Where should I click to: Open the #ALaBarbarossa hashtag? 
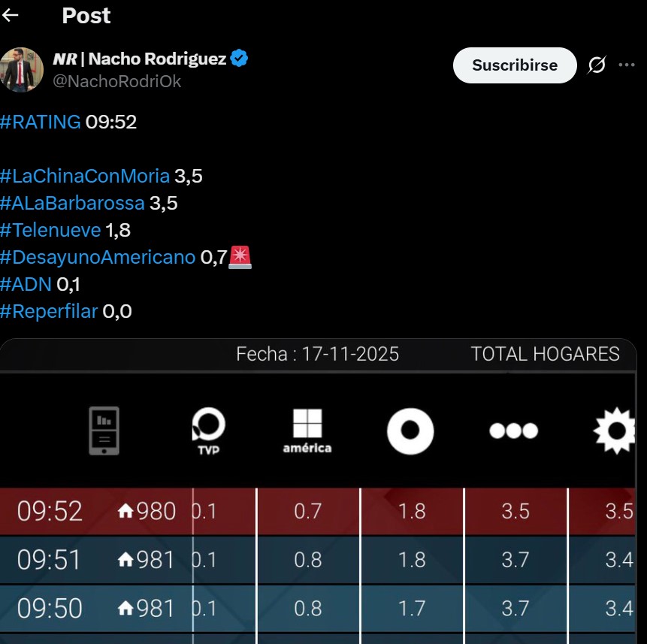(x=72, y=203)
